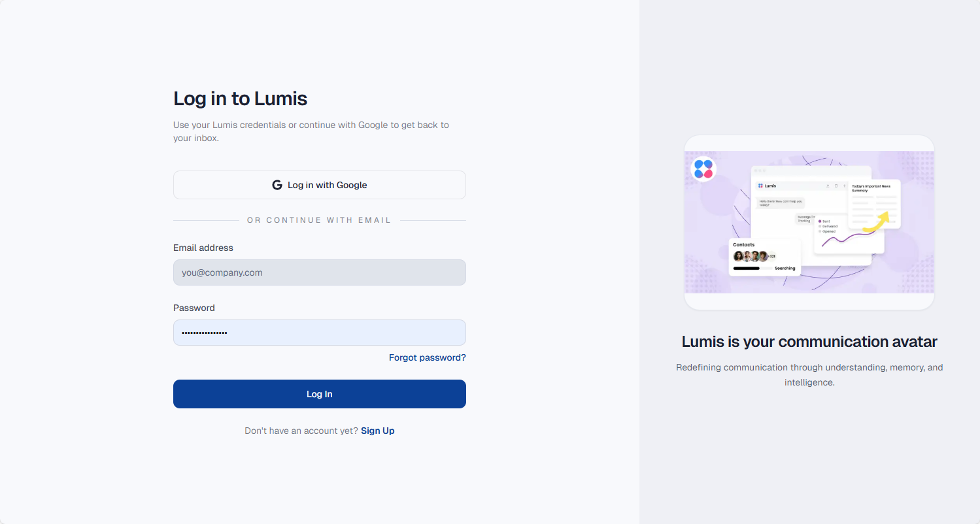Click the Today's Important News Summary card
Image resolution: width=980 pixels, height=524 pixels.
click(874, 204)
